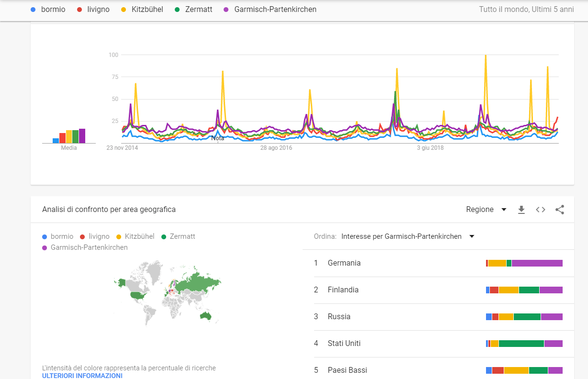The image size is (588, 379).
Task: Share the geographic comparison card
Action: coord(560,210)
